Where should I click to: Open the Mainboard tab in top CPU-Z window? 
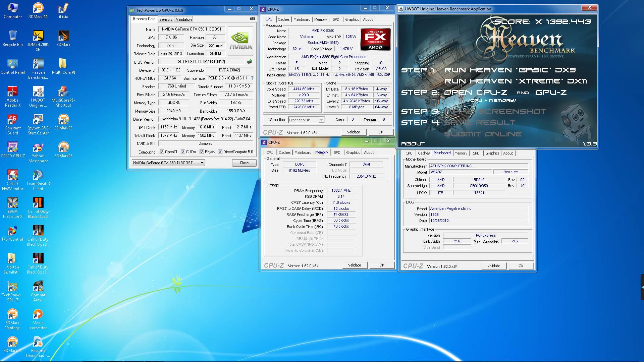[x=302, y=19]
